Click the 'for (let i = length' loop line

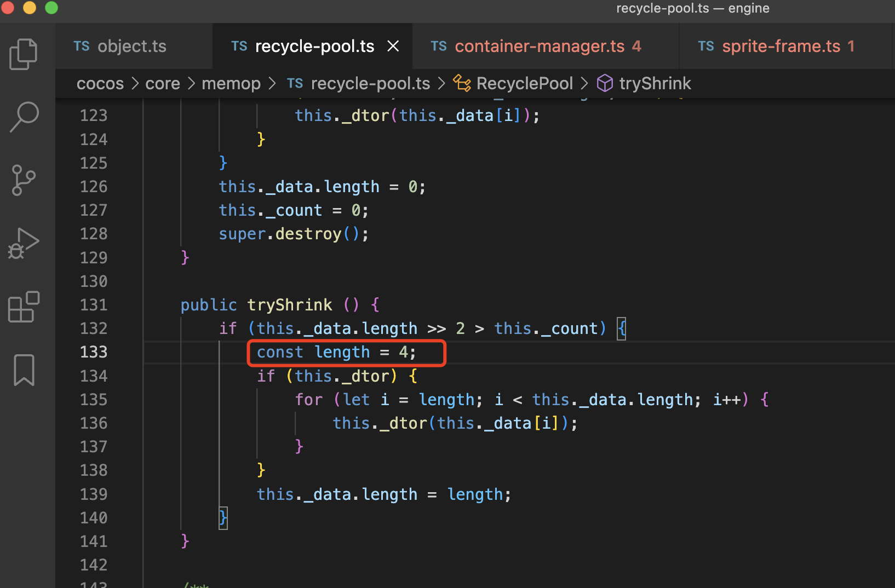(532, 400)
